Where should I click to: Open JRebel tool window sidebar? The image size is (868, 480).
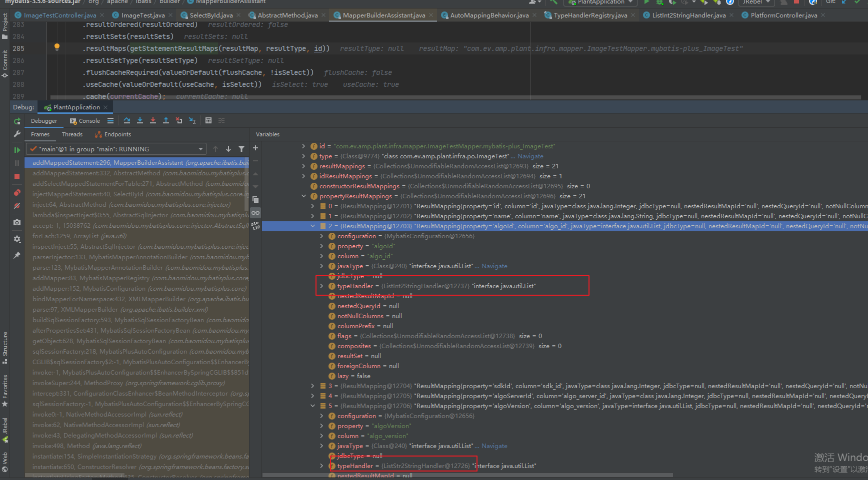click(x=5, y=430)
